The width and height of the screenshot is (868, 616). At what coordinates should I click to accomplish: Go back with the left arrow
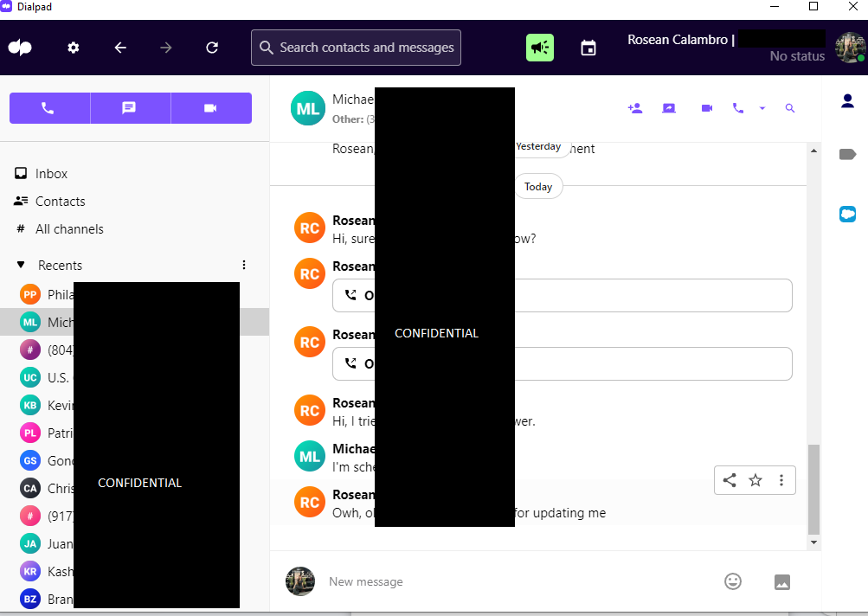tap(120, 48)
